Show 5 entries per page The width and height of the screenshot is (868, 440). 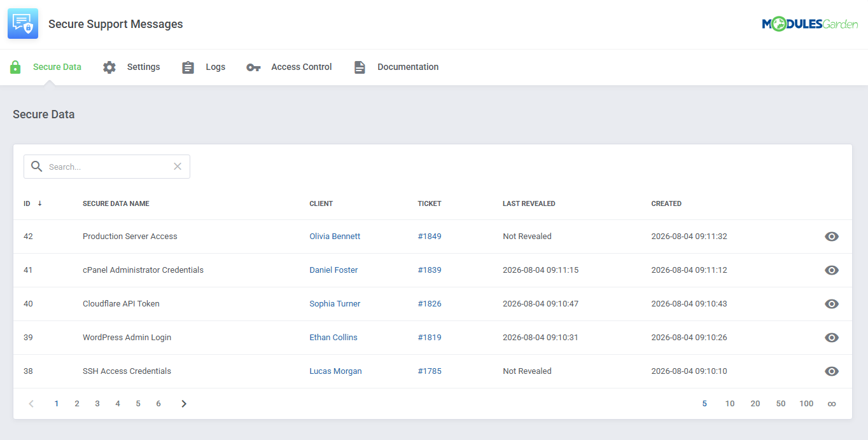tap(704, 404)
